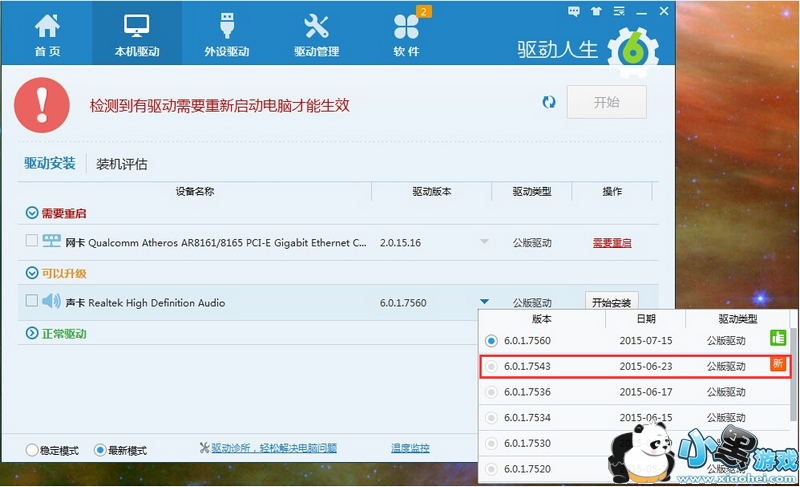
Task: Click the refresh rescan icon
Action: pos(549,102)
